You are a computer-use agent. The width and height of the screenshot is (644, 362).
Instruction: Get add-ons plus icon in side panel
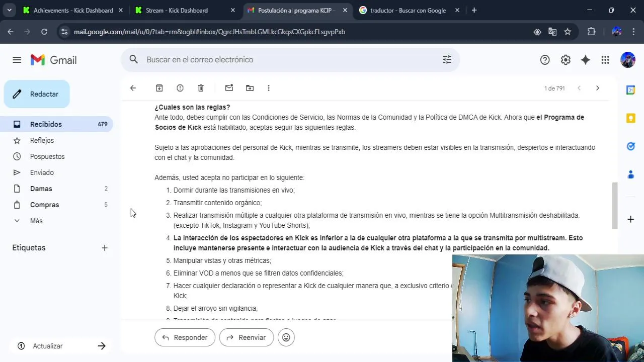coord(630,219)
